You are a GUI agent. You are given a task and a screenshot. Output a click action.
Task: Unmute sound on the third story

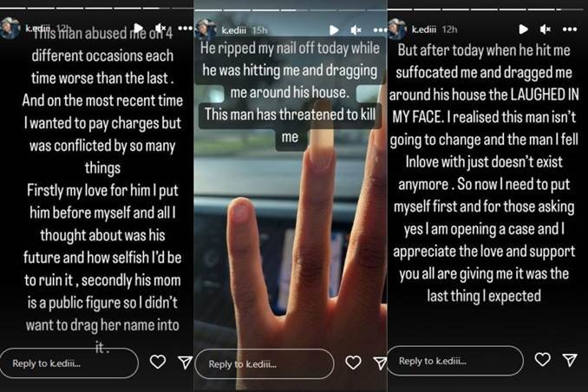pos(546,29)
